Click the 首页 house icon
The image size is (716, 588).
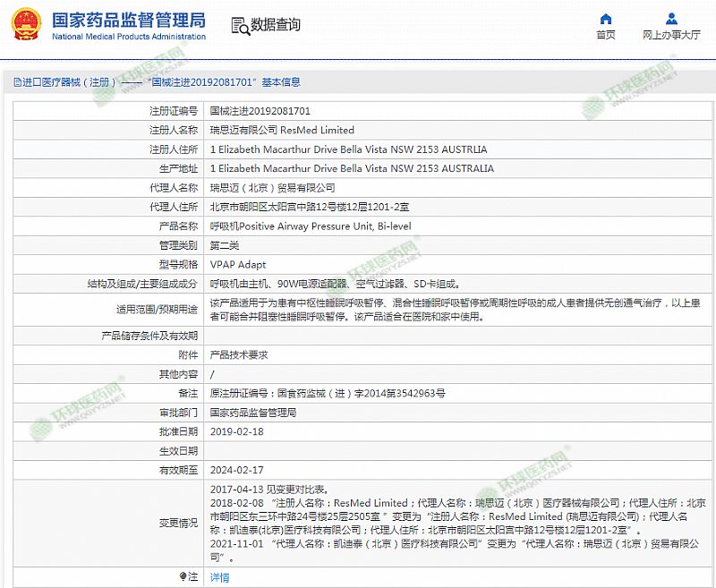[x=606, y=19]
